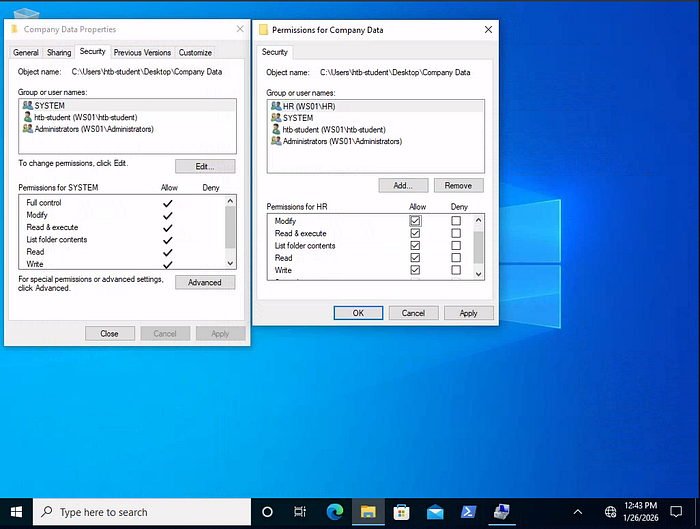Check Deny box for Read permission
Viewport: 700px width, 529px height.
pos(456,258)
